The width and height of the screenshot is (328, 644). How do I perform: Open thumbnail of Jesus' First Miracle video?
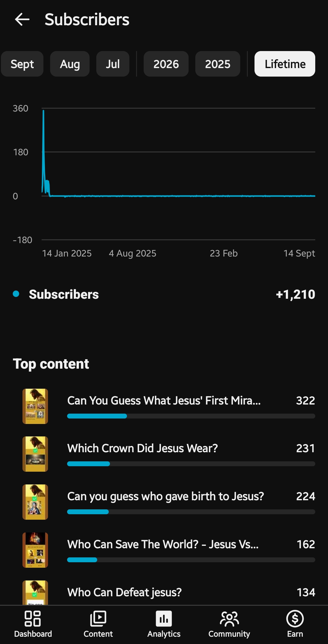35,406
